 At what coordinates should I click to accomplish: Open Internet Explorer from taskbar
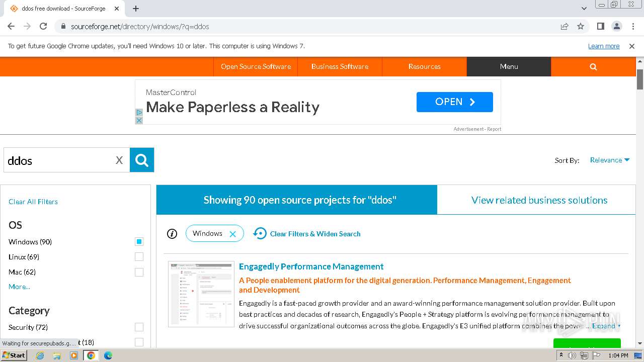tap(40, 355)
